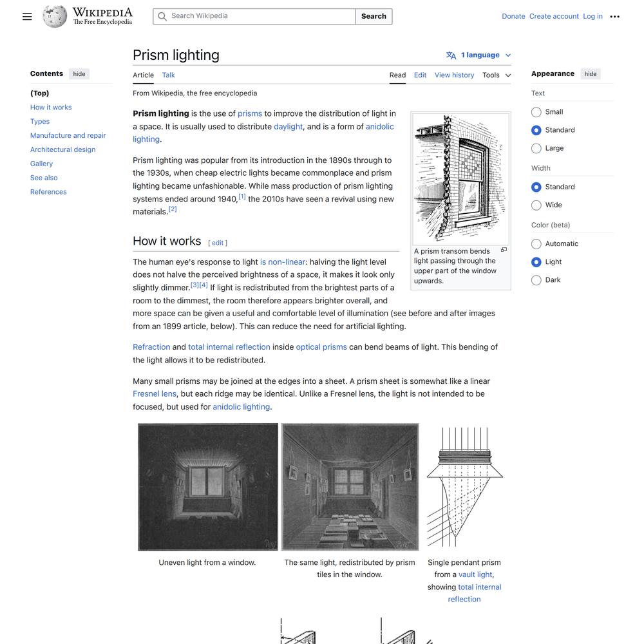644x644 pixels.
Task: Switch to the Talk tab
Action: 168,75
